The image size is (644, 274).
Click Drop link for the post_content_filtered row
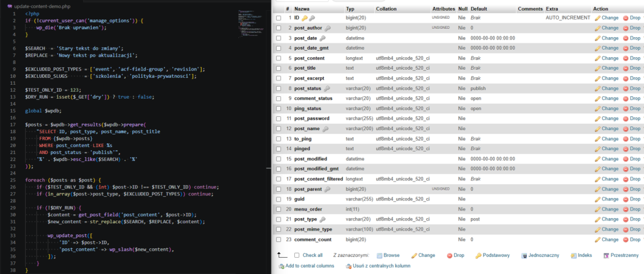click(x=635, y=179)
